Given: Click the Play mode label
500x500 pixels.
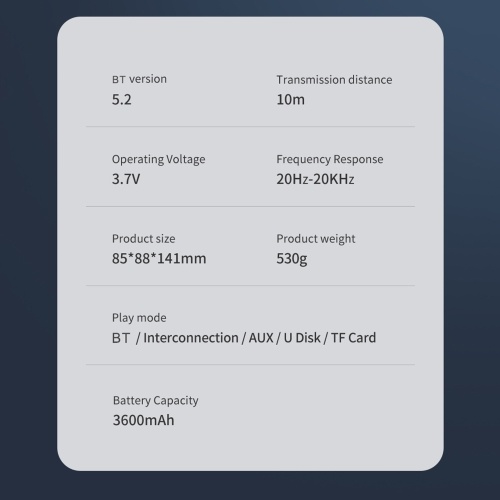Looking at the screenshot, I should click(139, 318).
